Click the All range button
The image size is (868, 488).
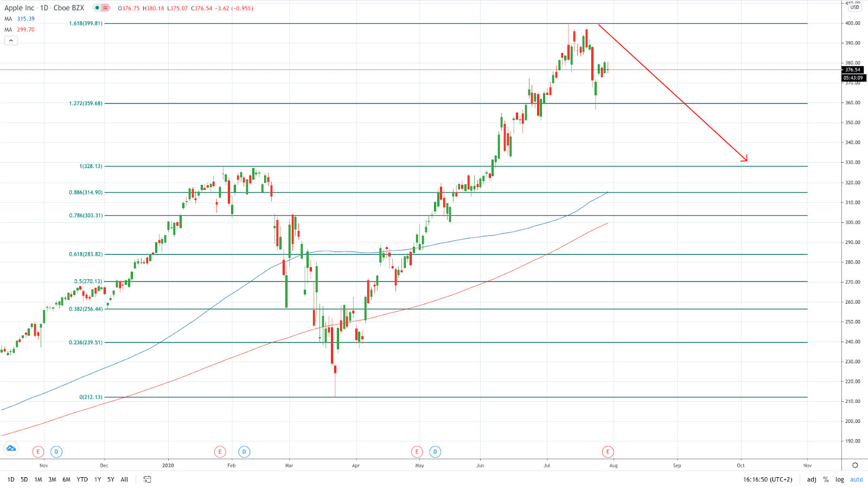124,479
